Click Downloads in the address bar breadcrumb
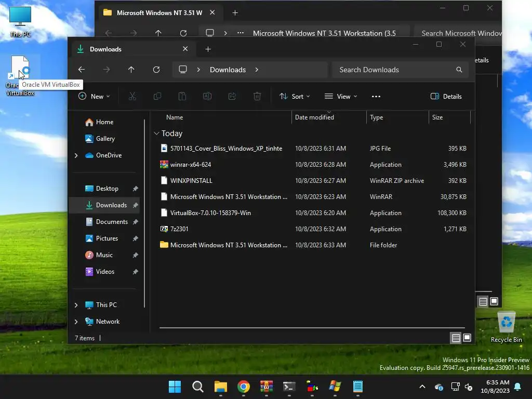The image size is (532, 399). tap(228, 70)
